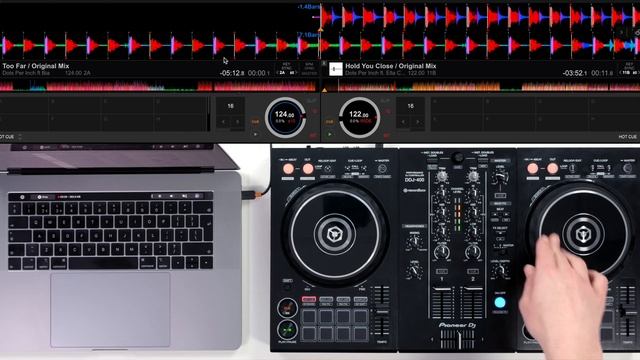Tap the right deck loop OUT button
This screenshot has height=360, width=640.
coord(552,168)
